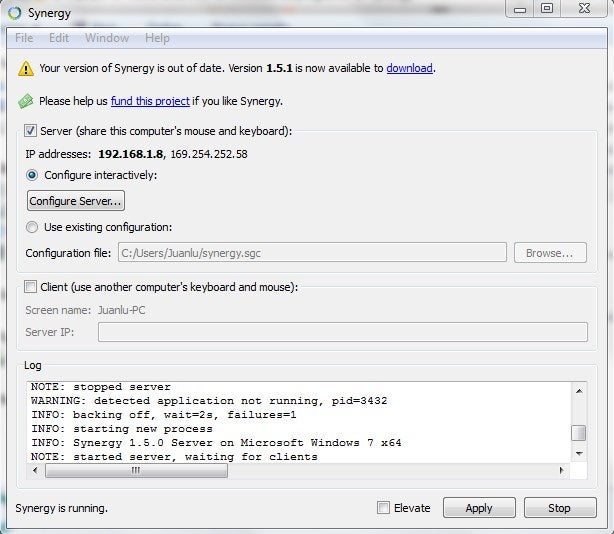Click log line 'started server, waiting for clients'

coord(174,457)
